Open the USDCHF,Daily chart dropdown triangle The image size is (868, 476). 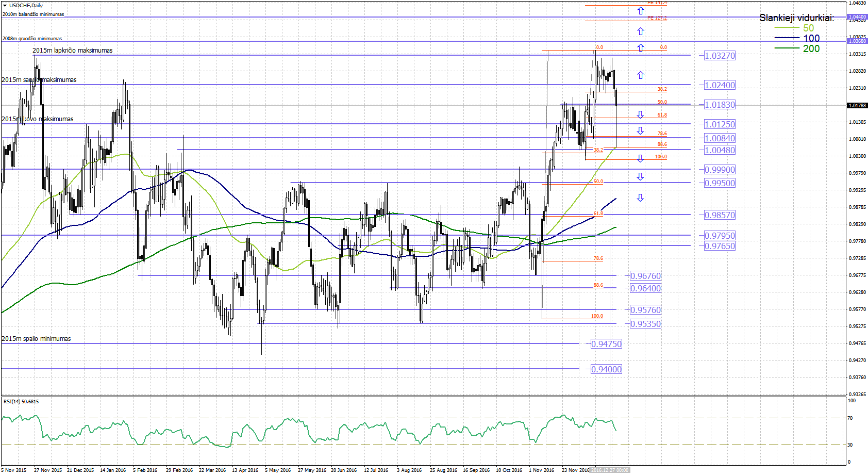[5, 6]
